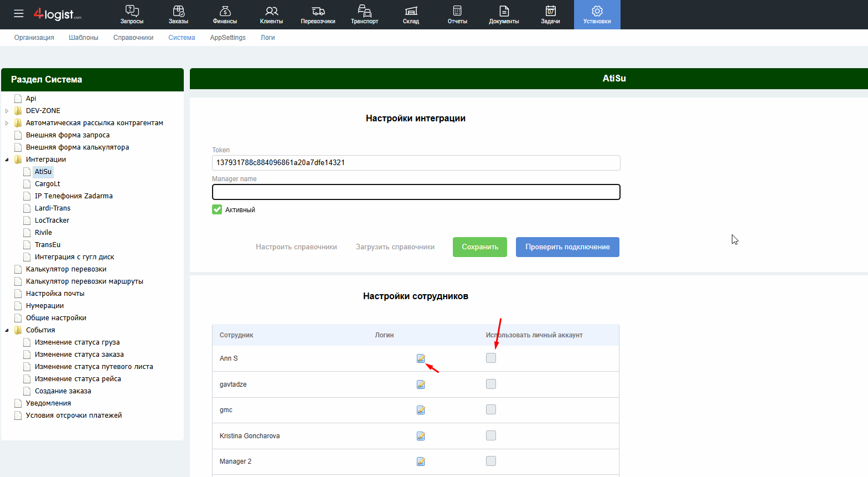
Task: Open Изменение статуса груза event
Action: (77, 342)
